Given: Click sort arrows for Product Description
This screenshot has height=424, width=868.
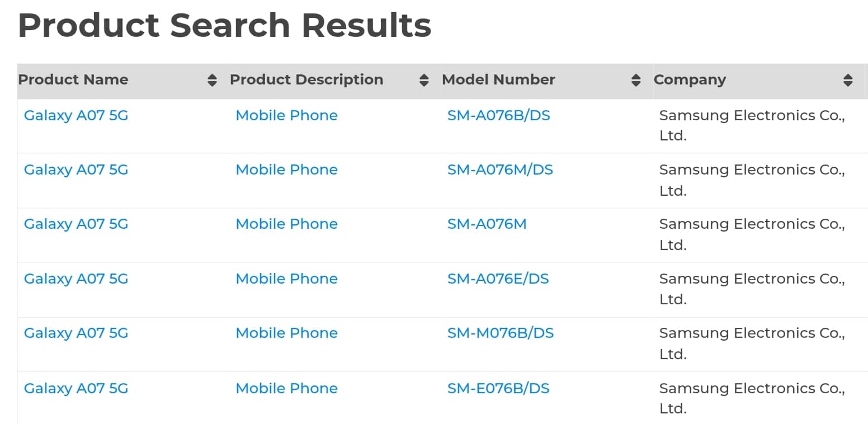Looking at the screenshot, I should (x=424, y=80).
